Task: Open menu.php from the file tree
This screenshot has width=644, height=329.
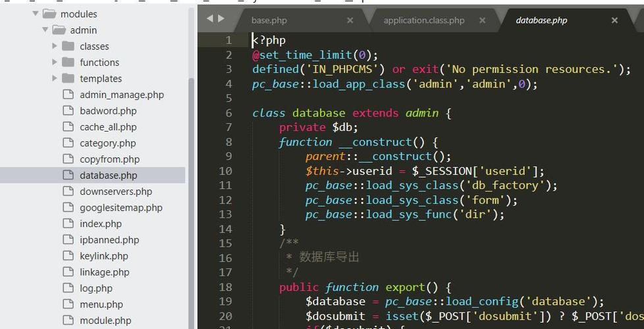Action: [101, 305]
